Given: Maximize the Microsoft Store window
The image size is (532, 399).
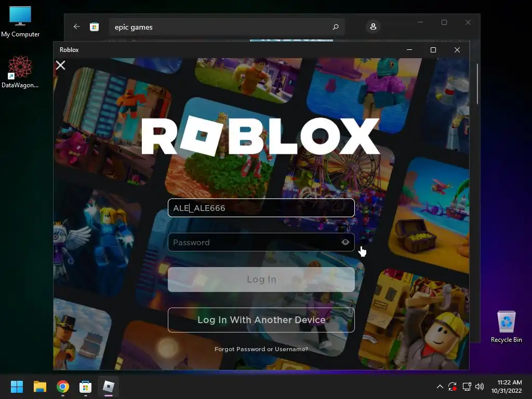Looking at the screenshot, I should pos(444,22).
